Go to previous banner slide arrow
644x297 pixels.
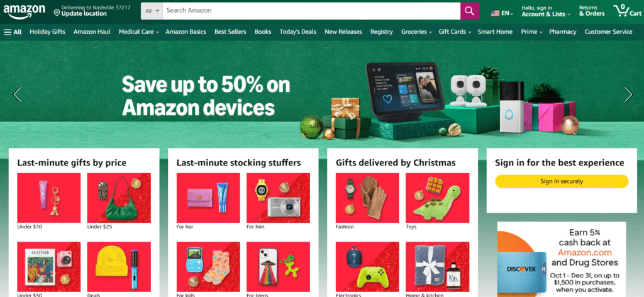(17, 94)
